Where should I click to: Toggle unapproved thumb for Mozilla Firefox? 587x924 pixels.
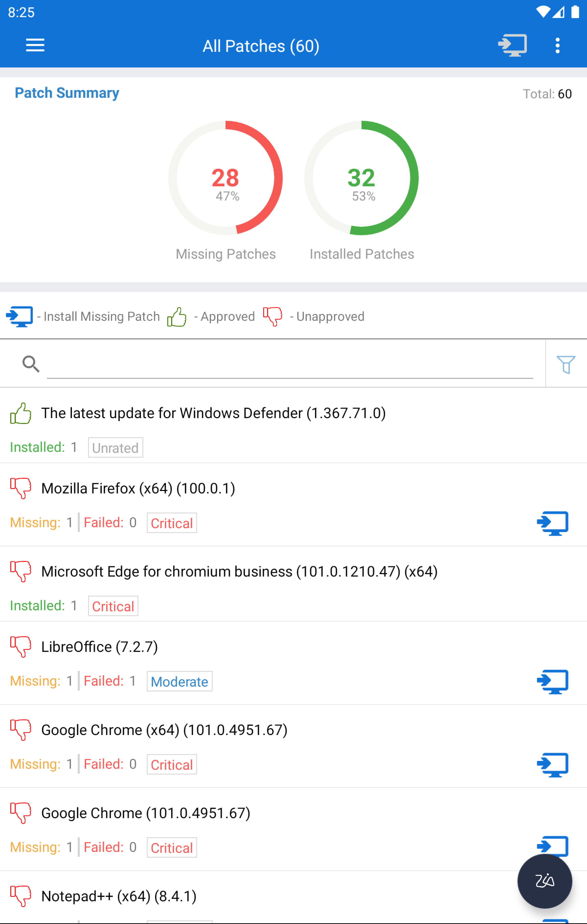(20, 488)
